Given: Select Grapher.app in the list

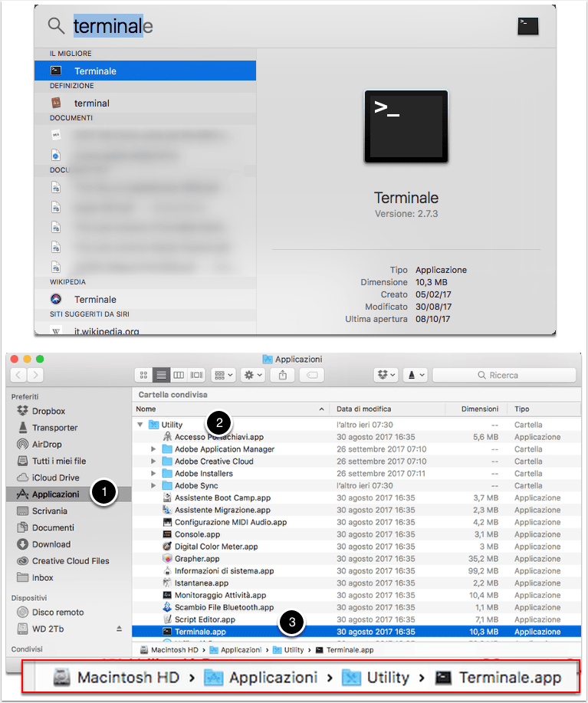Looking at the screenshot, I should tap(356, 559).
